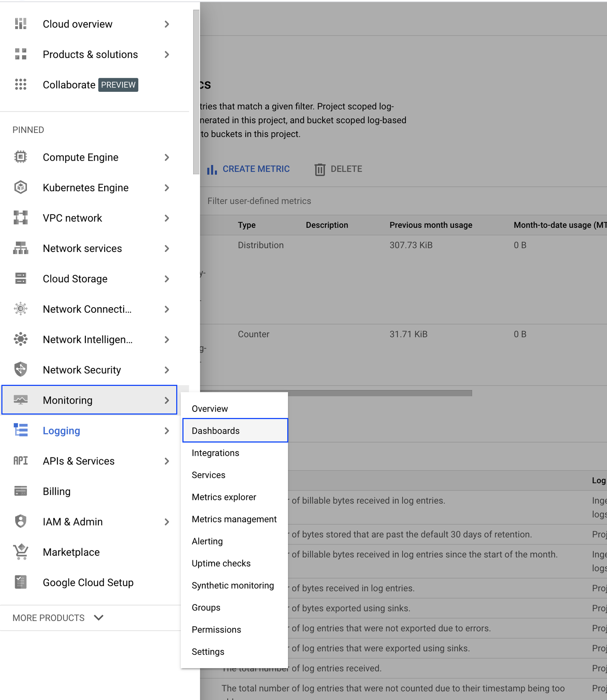Image resolution: width=607 pixels, height=700 pixels.
Task: Click the IAM & Admin shield icon
Action: coord(21,521)
